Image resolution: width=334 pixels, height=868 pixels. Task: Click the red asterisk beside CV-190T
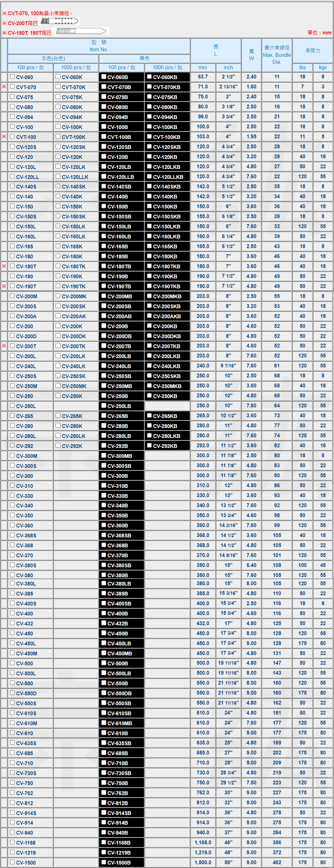4,286
